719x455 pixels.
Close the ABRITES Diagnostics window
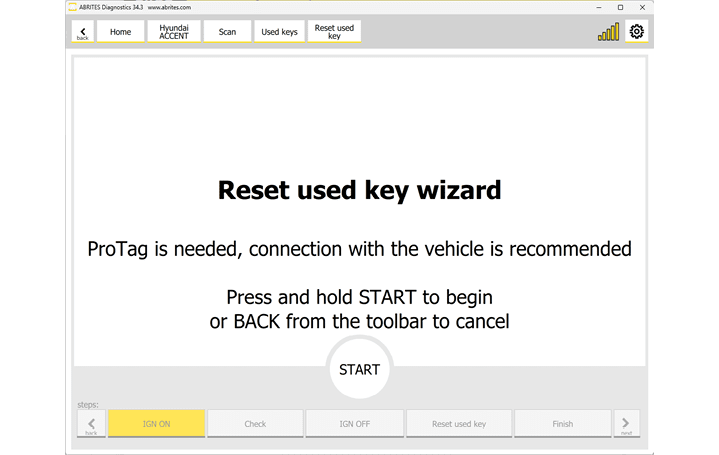click(x=646, y=7)
